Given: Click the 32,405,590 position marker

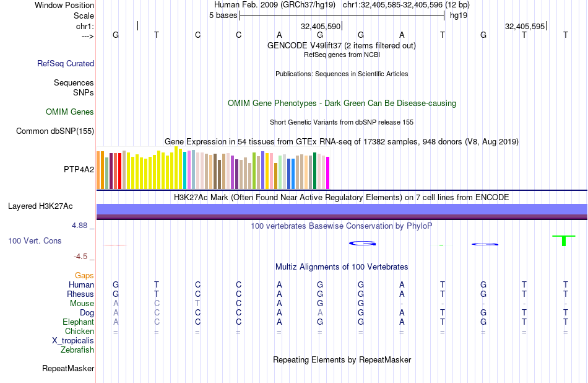Looking at the screenshot, I should point(321,26).
